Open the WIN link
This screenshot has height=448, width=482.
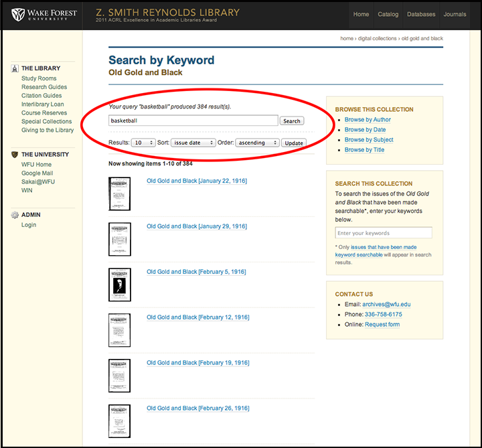pyautogui.click(x=27, y=190)
